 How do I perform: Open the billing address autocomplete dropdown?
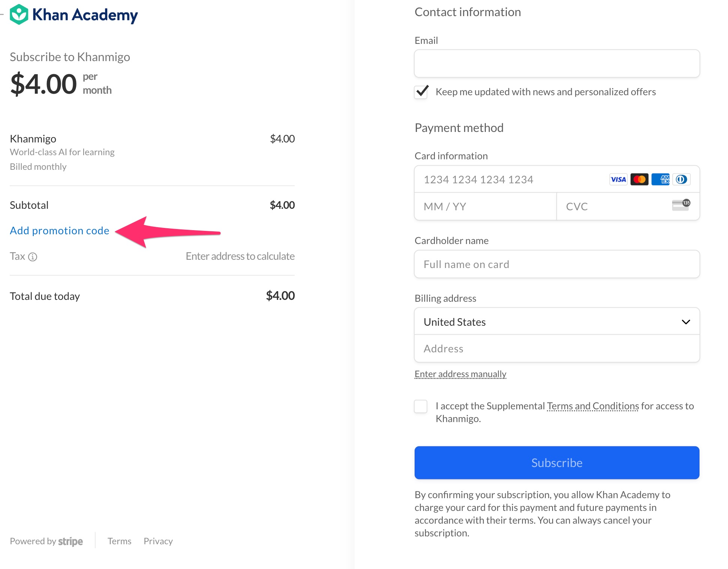(557, 348)
